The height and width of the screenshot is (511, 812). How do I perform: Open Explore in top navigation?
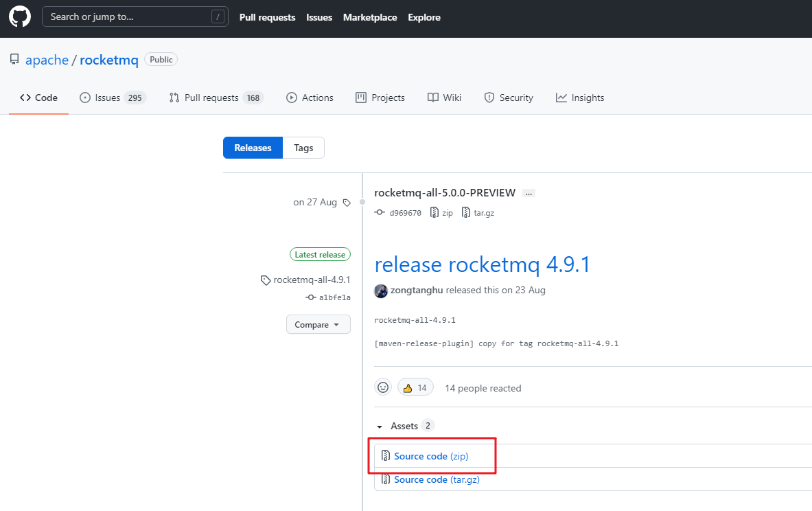point(424,17)
